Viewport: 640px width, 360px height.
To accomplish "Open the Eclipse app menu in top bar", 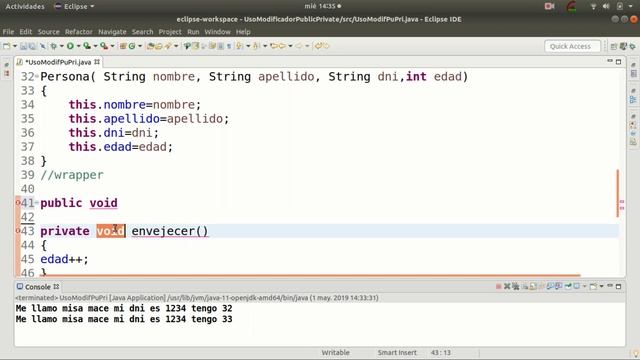I will pyautogui.click(x=74, y=7).
